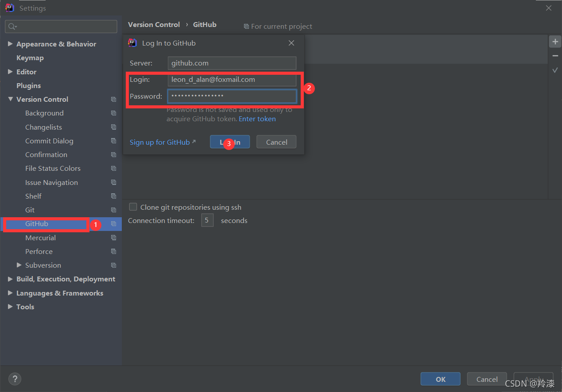Click the settings search box
This screenshot has width=562, height=392.
tap(61, 27)
